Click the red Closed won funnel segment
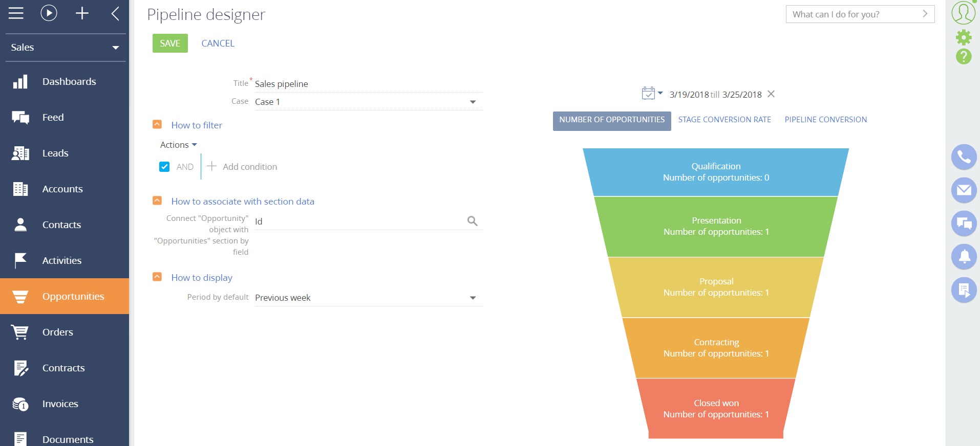 pos(716,409)
